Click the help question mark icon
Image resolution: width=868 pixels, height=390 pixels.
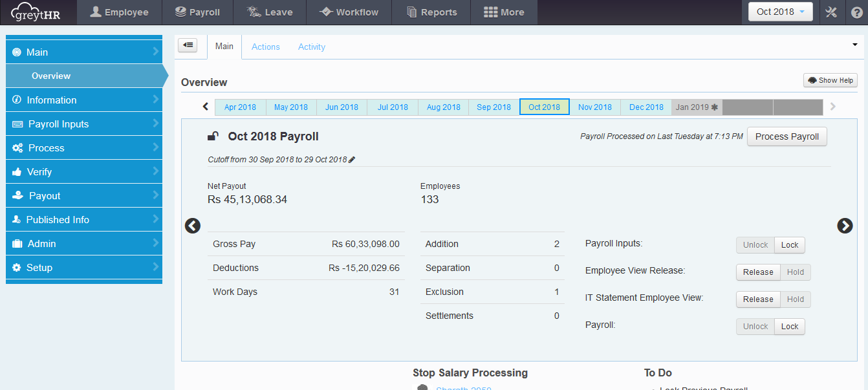pos(856,12)
